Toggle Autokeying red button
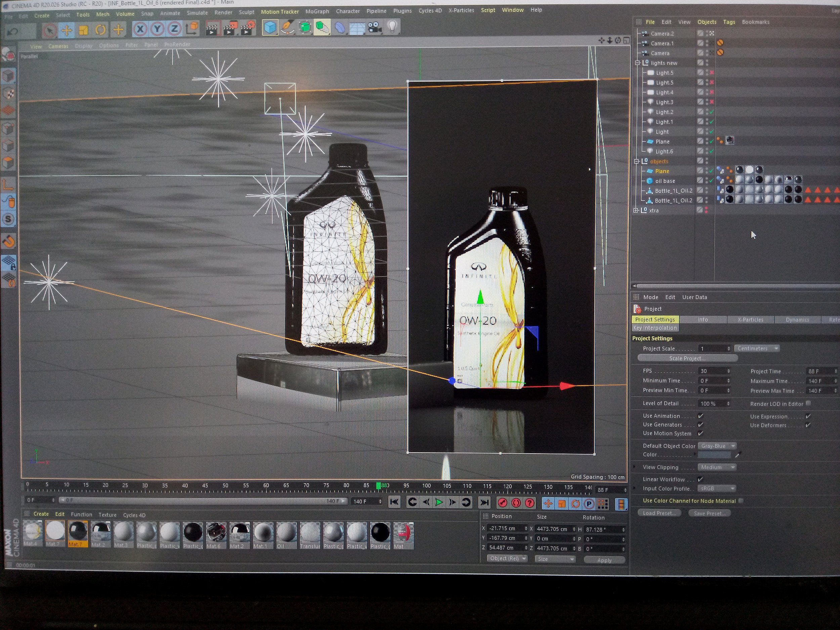 (516, 503)
